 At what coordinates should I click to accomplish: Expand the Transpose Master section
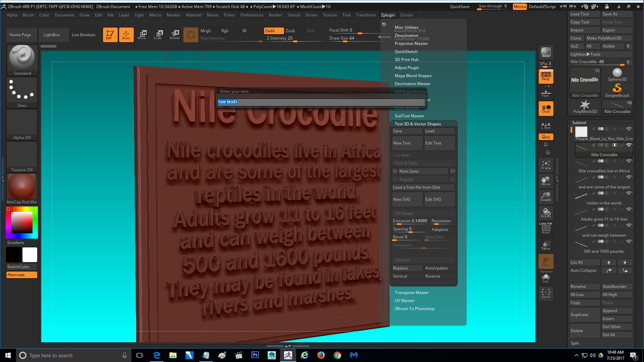point(412,293)
